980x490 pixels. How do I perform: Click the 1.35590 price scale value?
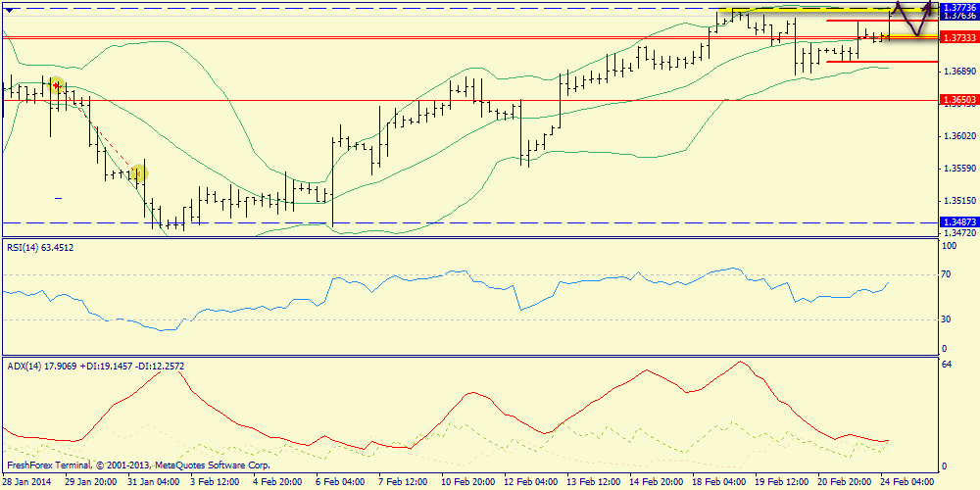point(959,169)
